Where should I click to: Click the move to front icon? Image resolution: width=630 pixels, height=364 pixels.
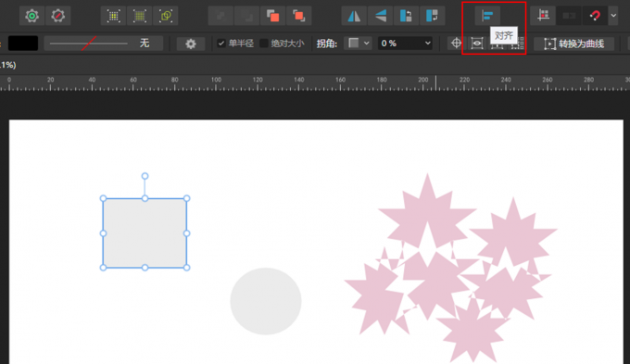(298, 16)
